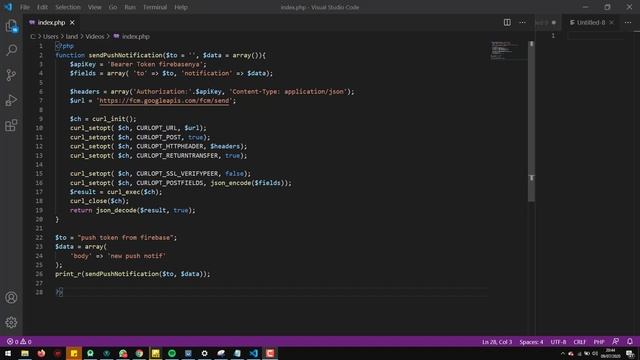640x360 pixels.
Task: Select language mode PHP in status bar
Action: (599, 342)
